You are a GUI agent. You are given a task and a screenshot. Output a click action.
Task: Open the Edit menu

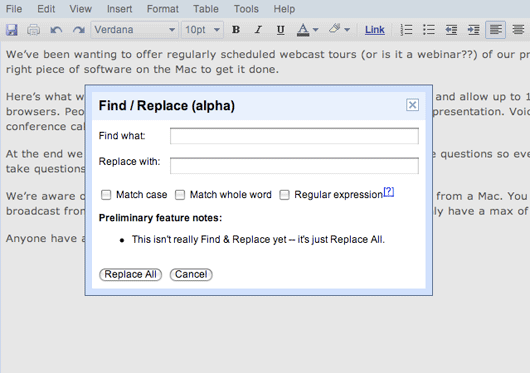46,9
